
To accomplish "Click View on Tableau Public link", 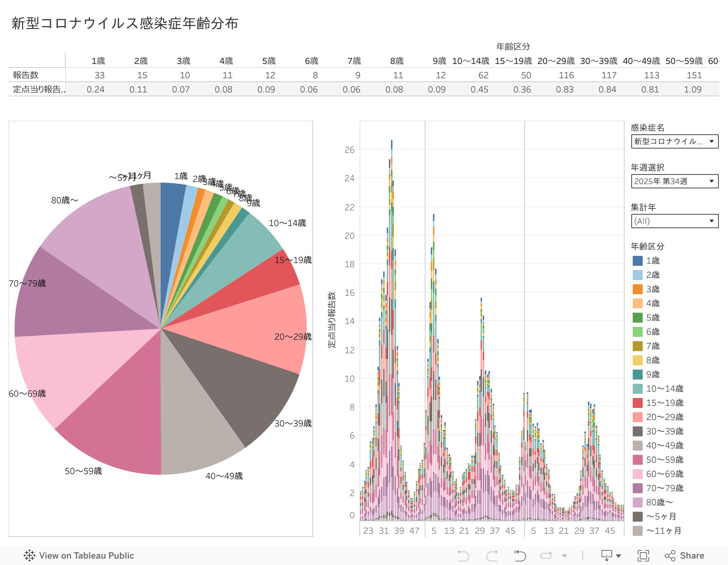I will tap(86, 555).
